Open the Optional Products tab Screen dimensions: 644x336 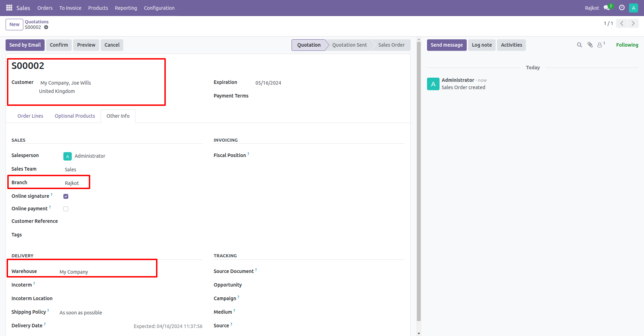tap(75, 116)
